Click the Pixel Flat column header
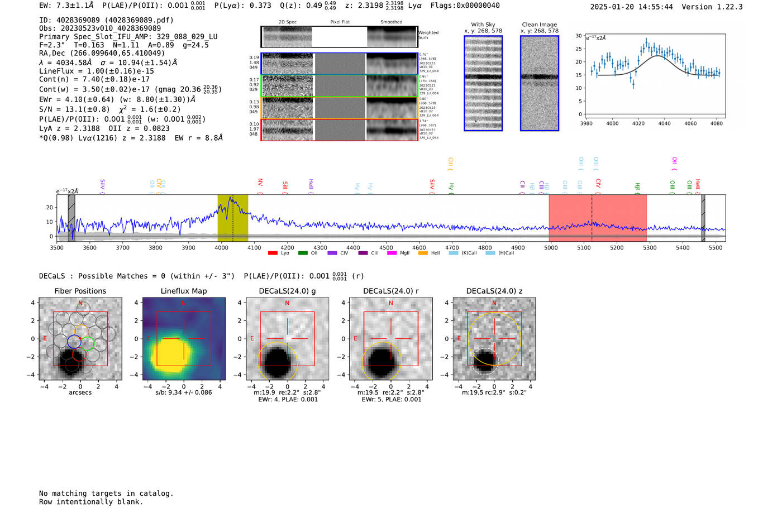This screenshot has height=532, width=782. pyautogui.click(x=340, y=22)
